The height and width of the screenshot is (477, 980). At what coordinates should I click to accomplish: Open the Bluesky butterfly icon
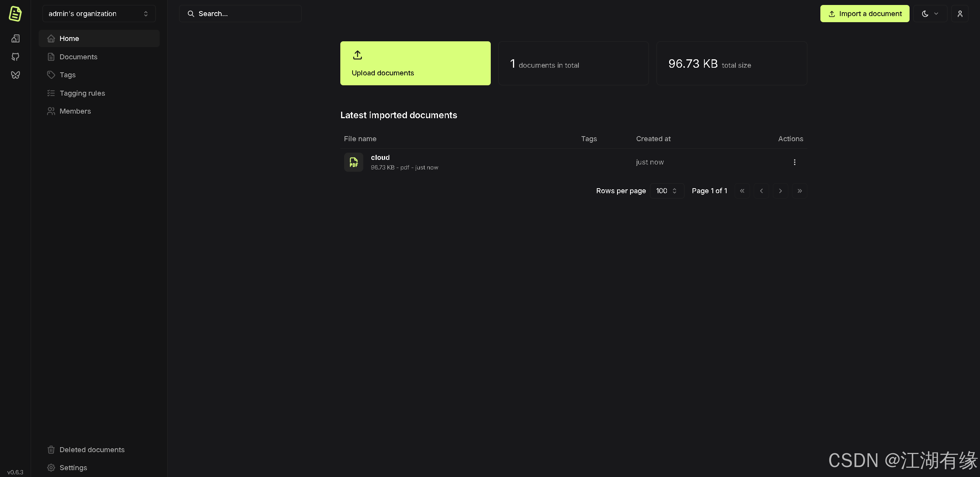pyautogui.click(x=15, y=75)
